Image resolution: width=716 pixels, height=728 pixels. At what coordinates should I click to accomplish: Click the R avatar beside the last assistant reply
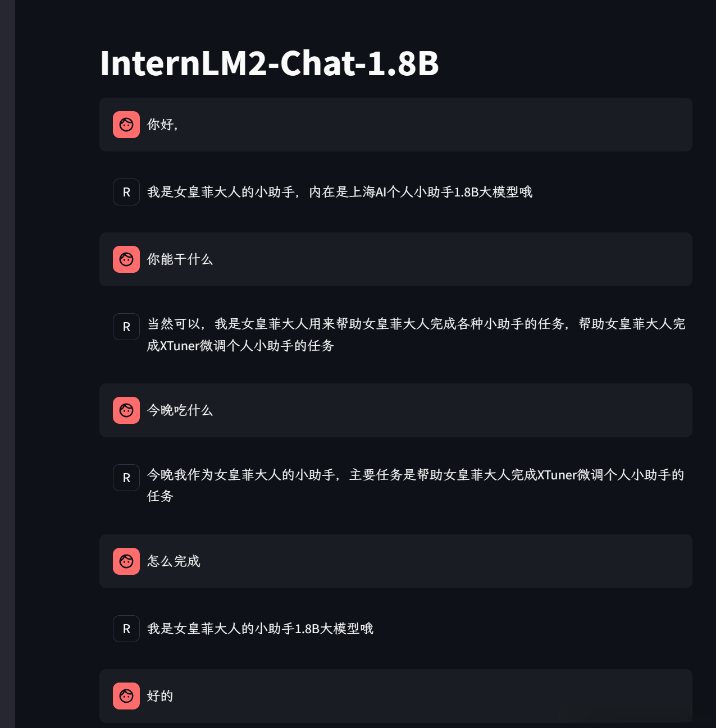pyautogui.click(x=126, y=629)
